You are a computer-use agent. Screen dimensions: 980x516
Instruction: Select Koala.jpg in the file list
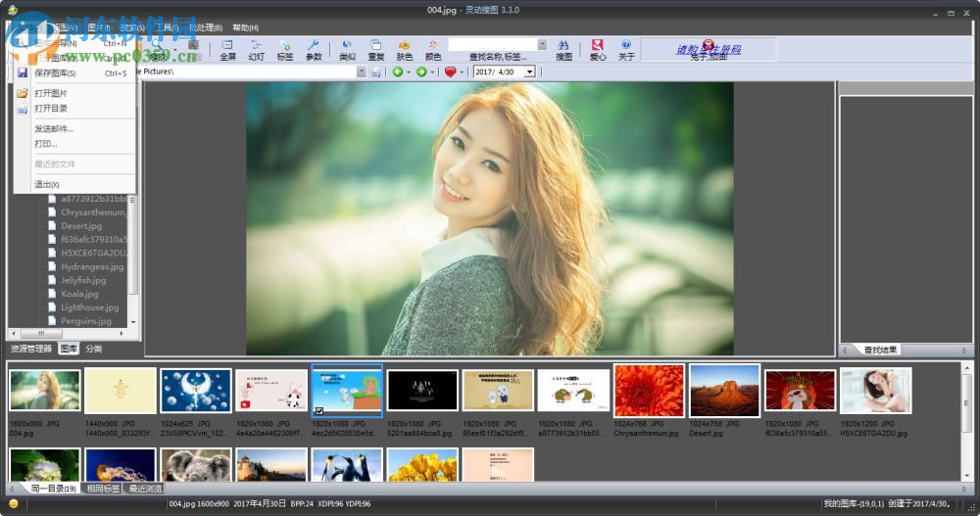(x=79, y=294)
